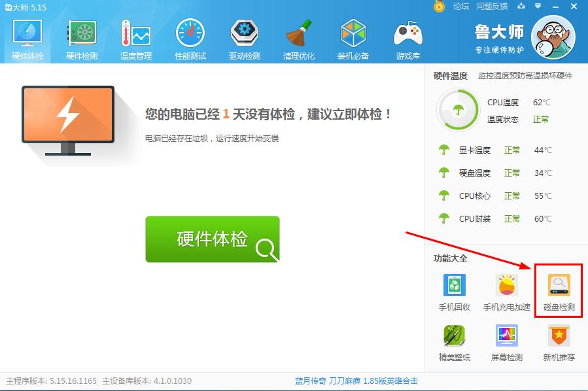Screen dimensions: 588x391
Task: Click the green 硬件体检 button
Action: coord(213,239)
